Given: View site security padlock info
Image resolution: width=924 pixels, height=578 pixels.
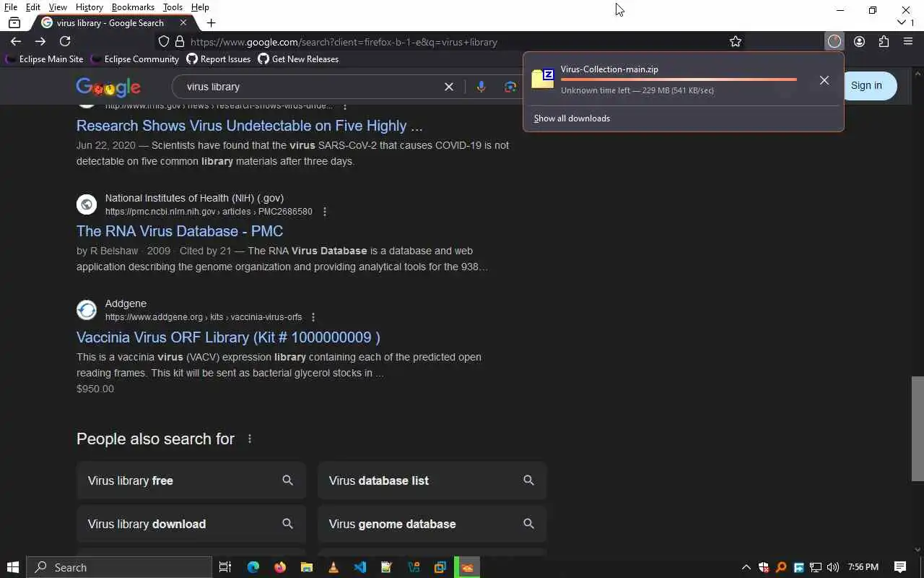Looking at the screenshot, I should (180, 42).
